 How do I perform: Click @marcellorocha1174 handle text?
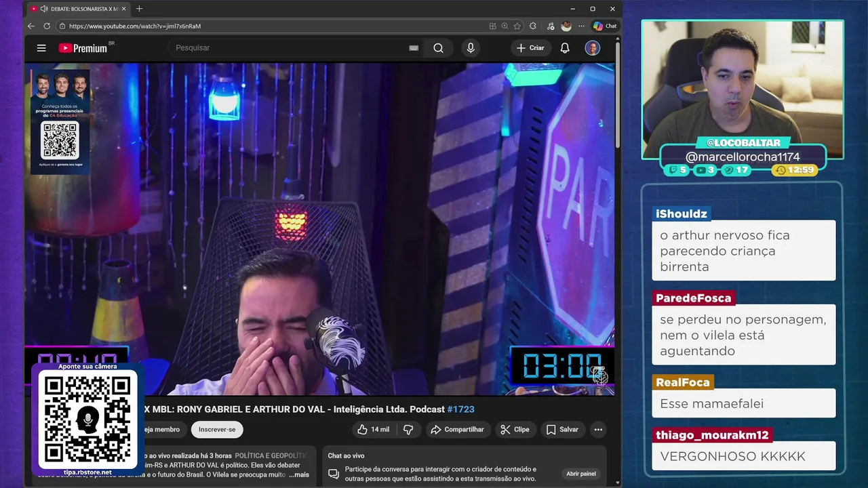743,157
